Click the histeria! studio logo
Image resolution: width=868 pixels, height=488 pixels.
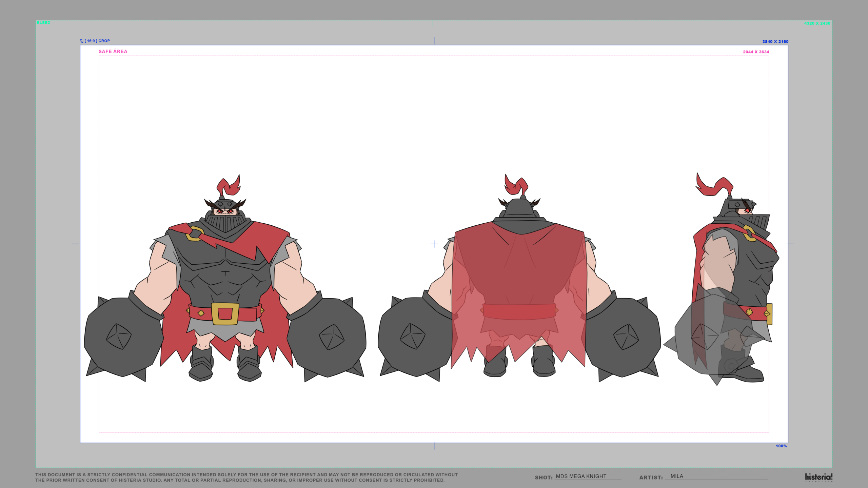tap(818, 477)
